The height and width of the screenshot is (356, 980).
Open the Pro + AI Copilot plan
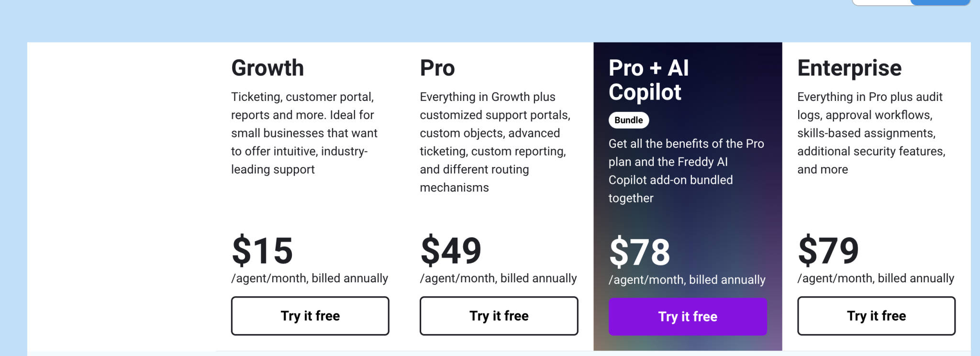648,80
